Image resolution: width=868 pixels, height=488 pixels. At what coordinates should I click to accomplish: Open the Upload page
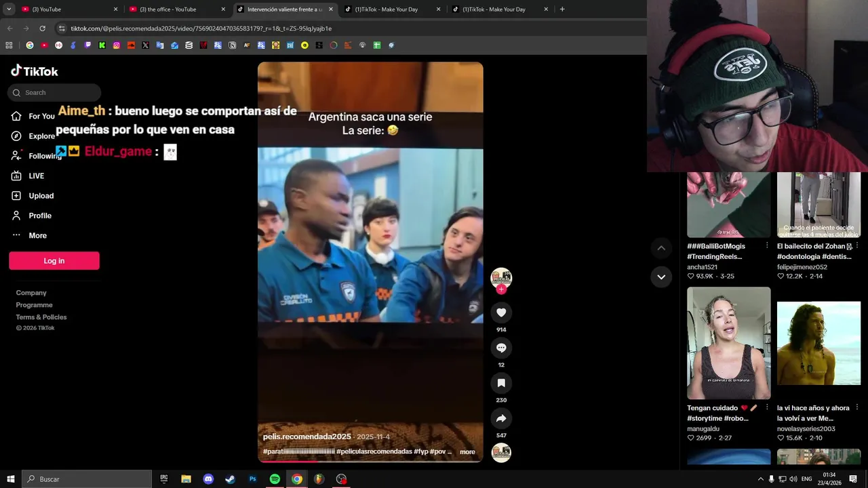click(33, 196)
